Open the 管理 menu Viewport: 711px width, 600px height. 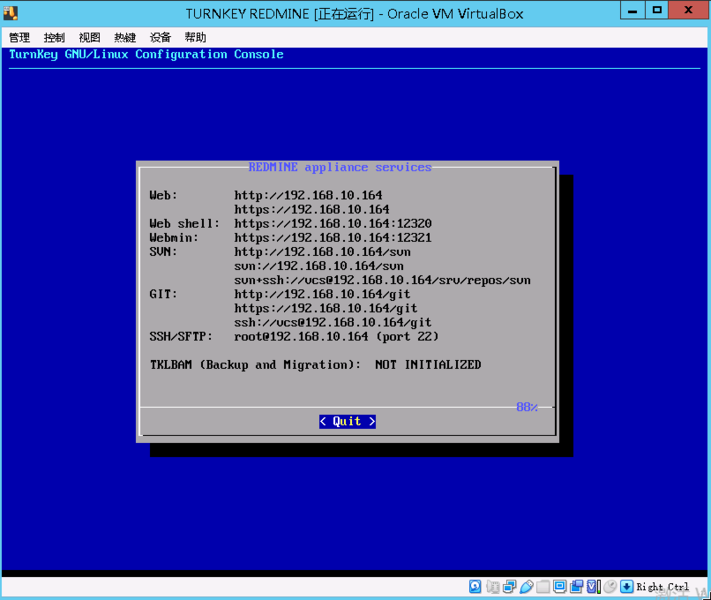pyautogui.click(x=19, y=38)
